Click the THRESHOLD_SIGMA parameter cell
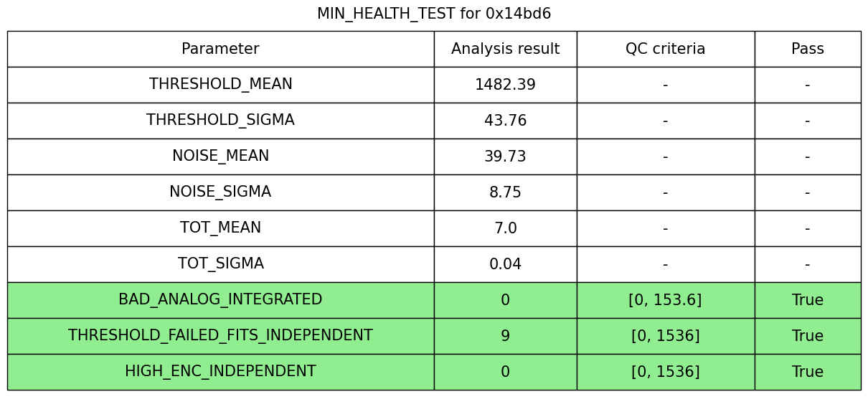 (220, 121)
